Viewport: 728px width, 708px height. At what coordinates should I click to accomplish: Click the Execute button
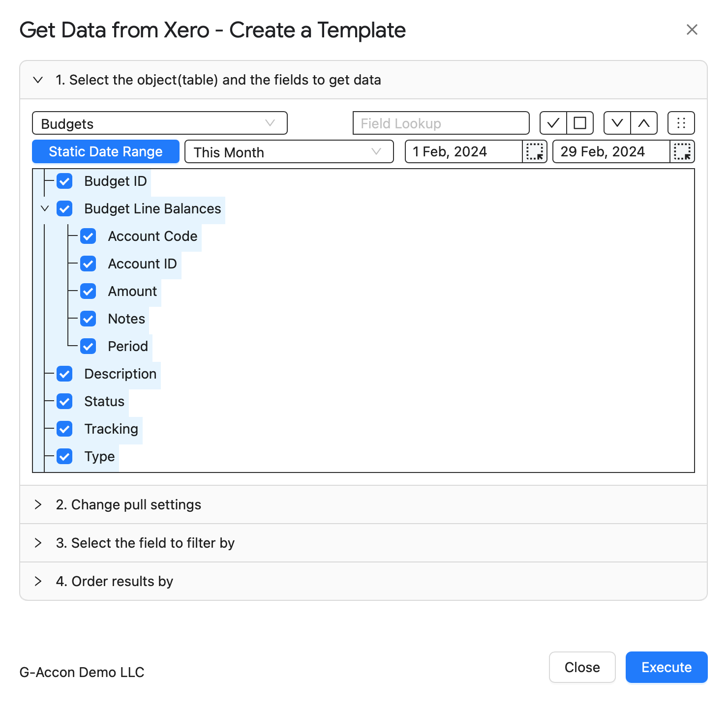[x=667, y=667]
